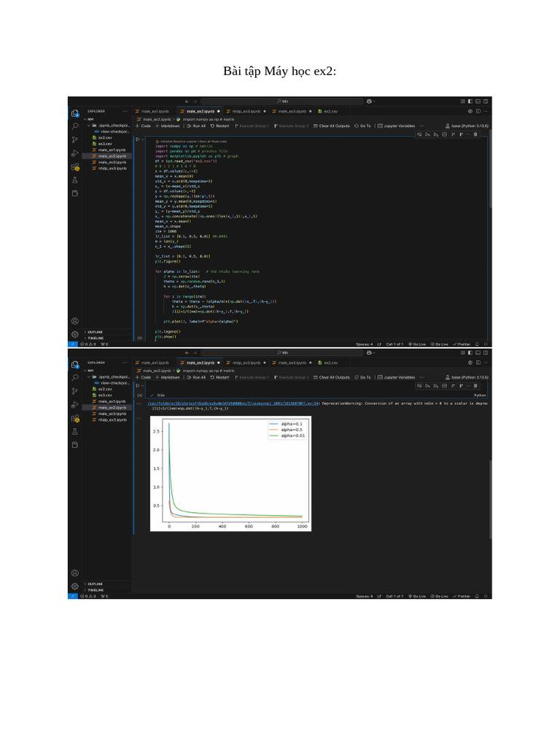This screenshot has width=560, height=747.
Task: Open Extensions icon in bottom screenshot's activity bar
Action: click(75, 418)
